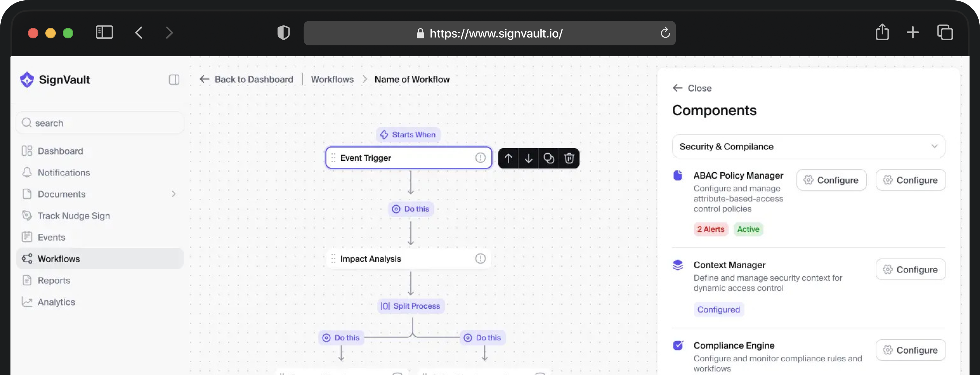
Task: Open Track Nudge Sign menu item
Action: (74, 216)
